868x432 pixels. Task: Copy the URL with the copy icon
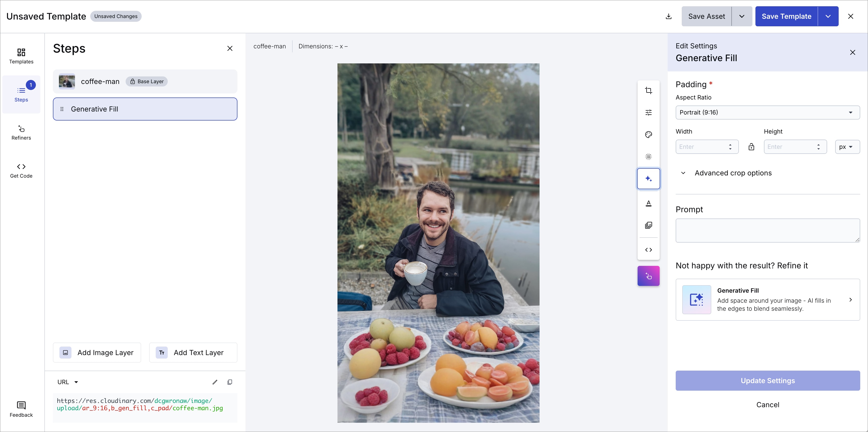[x=230, y=382]
